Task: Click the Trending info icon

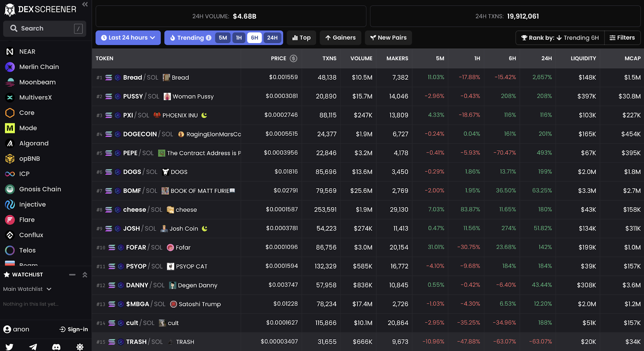Action: tap(208, 38)
